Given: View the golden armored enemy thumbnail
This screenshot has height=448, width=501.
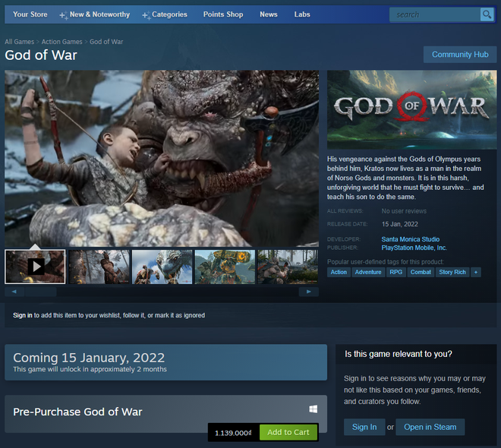Looking at the screenshot, I should (x=225, y=267).
